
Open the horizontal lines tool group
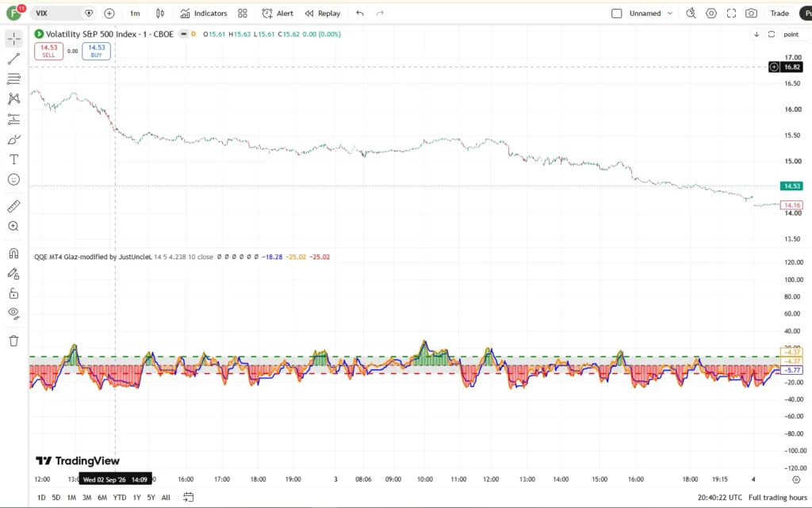coord(14,78)
